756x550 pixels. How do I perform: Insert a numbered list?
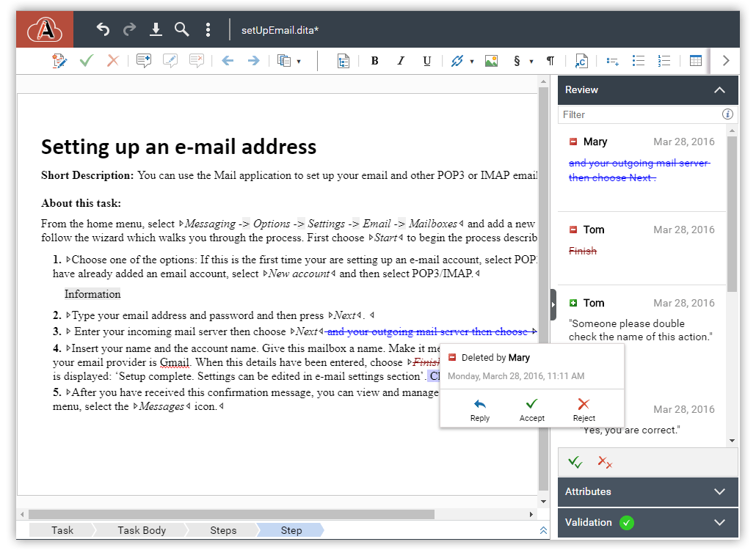(x=664, y=61)
